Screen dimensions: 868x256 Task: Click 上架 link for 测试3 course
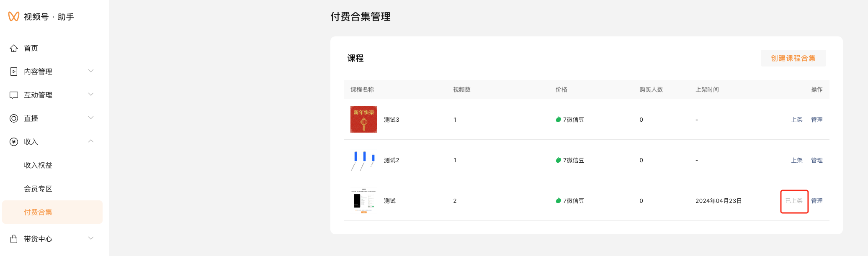796,120
